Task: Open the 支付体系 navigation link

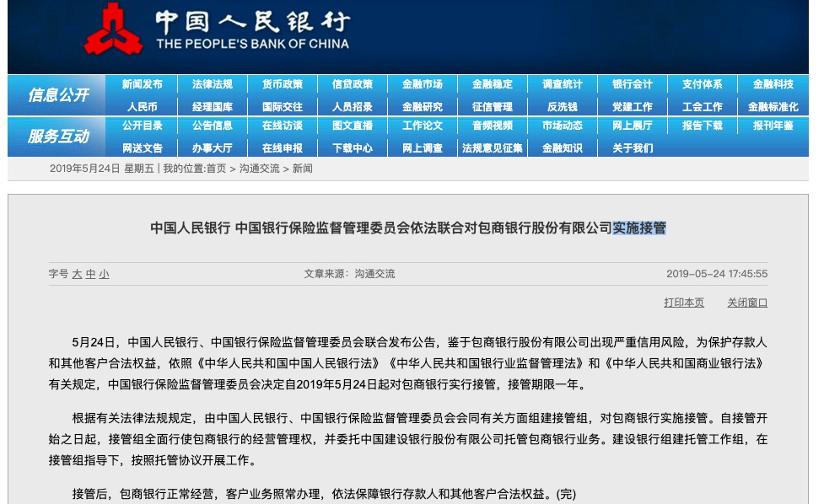Action: (702, 84)
